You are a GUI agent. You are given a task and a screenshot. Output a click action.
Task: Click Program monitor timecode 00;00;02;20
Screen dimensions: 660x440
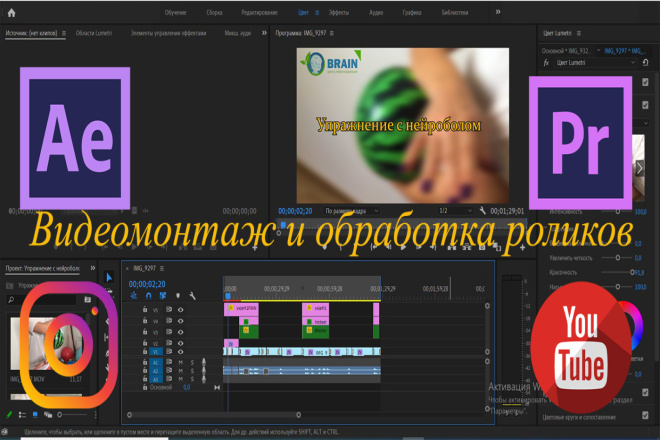tap(295, 211)
